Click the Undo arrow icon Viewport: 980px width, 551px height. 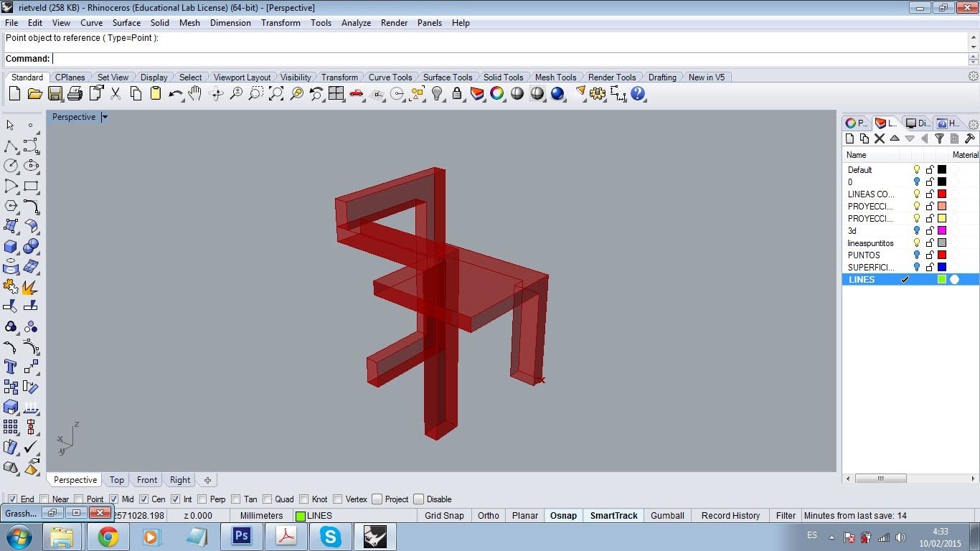[x=175, y=93]
